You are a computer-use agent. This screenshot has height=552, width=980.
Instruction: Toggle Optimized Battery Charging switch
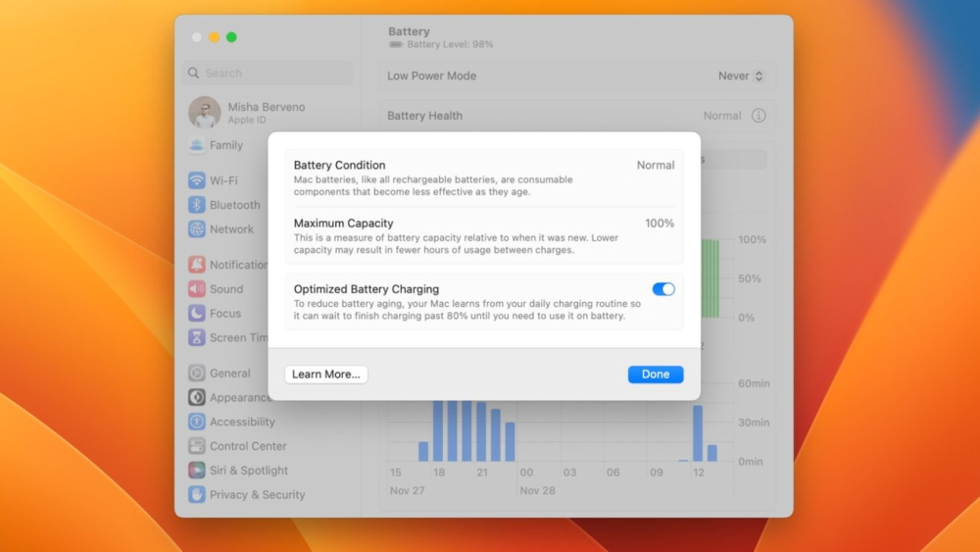pos(663,289)
